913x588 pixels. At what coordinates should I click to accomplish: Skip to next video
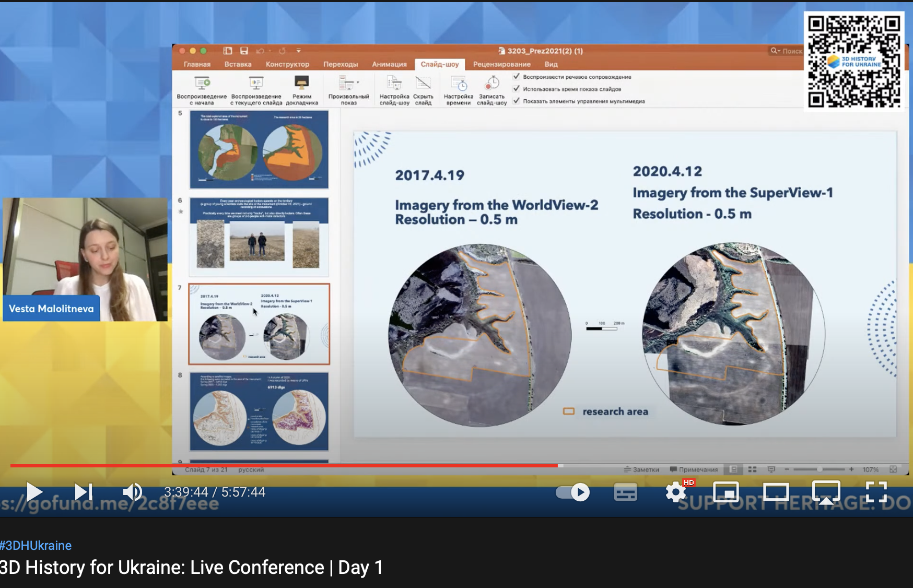tap(84, 492)
